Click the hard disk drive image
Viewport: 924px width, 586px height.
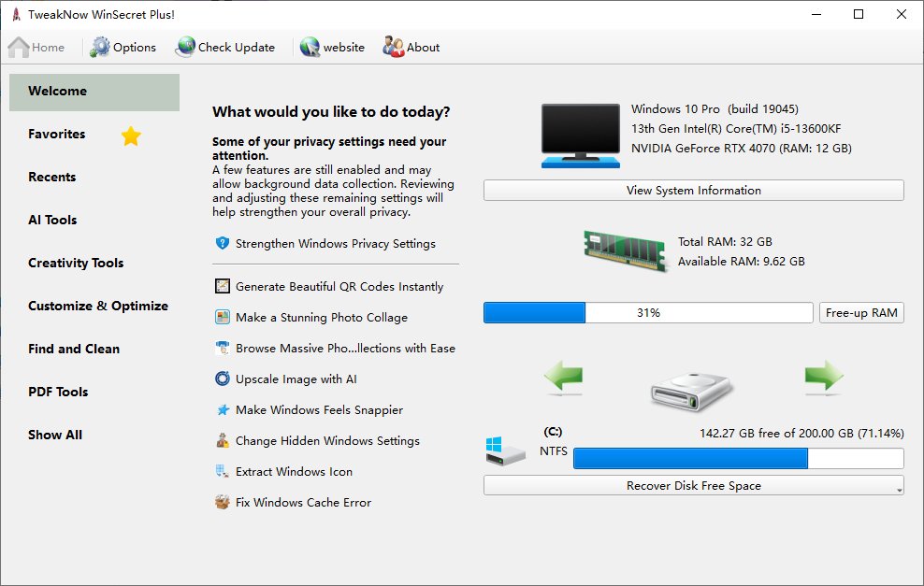pyautogui.click(x=692, y=391)
